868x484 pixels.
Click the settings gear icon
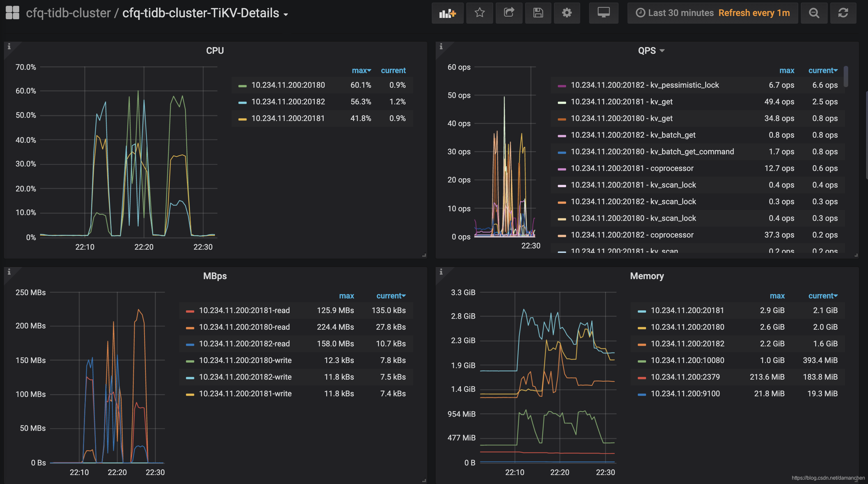point(566,12)
